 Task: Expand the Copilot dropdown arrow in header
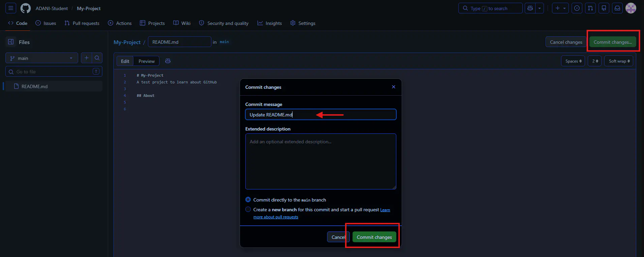540,8
